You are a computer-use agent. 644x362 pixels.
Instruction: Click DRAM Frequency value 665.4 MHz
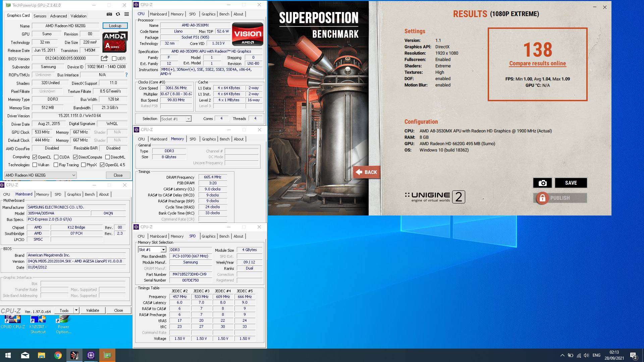pyautogui.click(x=213, y=177)
